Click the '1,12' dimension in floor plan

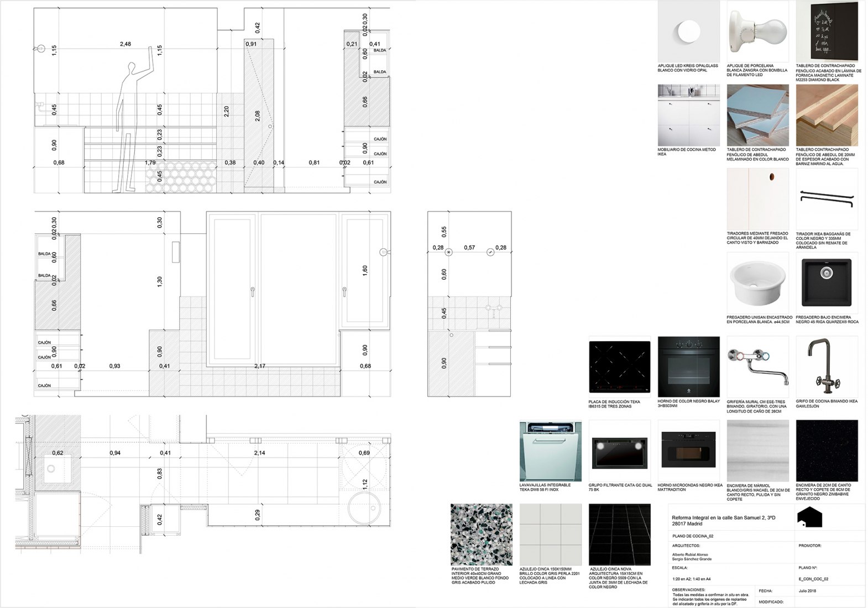pyautogui.click(x=365, y=485)
